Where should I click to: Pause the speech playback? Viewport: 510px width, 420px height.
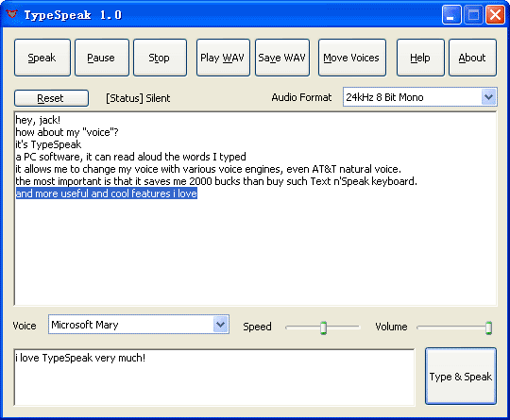(102, 58)
